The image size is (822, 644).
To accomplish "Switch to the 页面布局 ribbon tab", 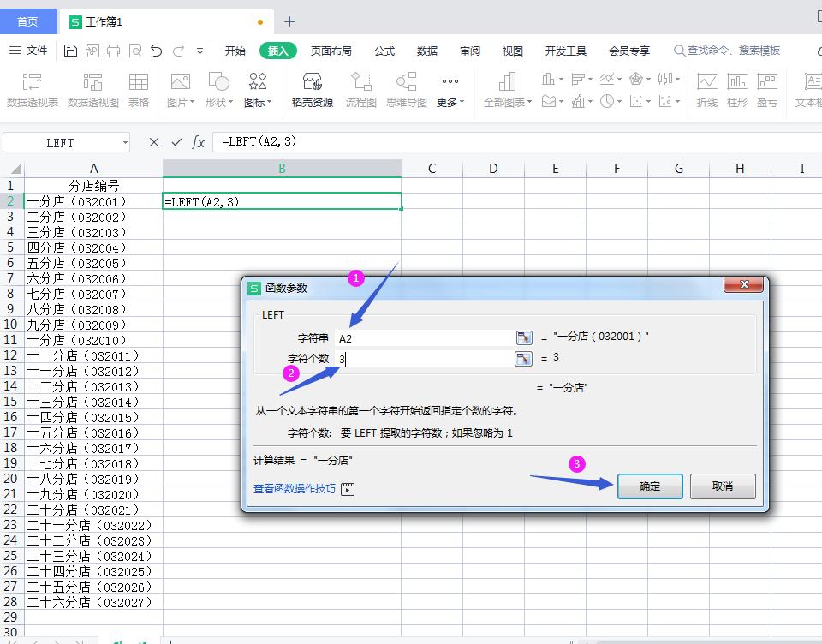I will tap(331, 51).
